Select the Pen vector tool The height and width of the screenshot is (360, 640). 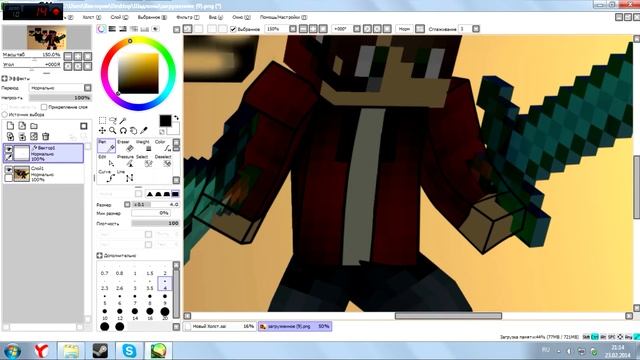coord(106,146)
